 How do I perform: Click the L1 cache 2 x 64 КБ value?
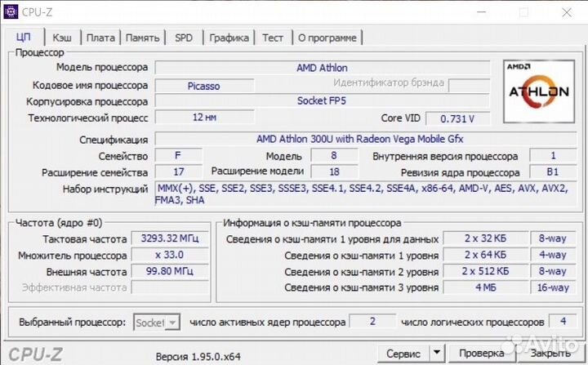coord(485,255)
